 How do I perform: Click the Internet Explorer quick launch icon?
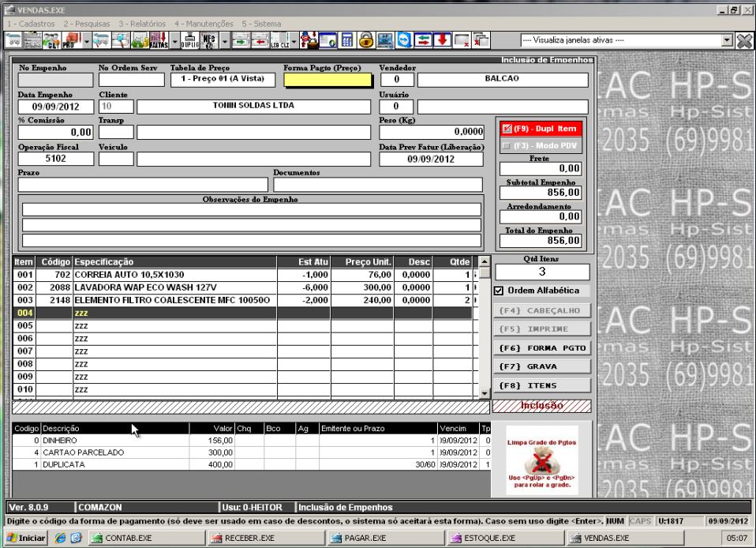pyautogui.click(x=60, y=538)
